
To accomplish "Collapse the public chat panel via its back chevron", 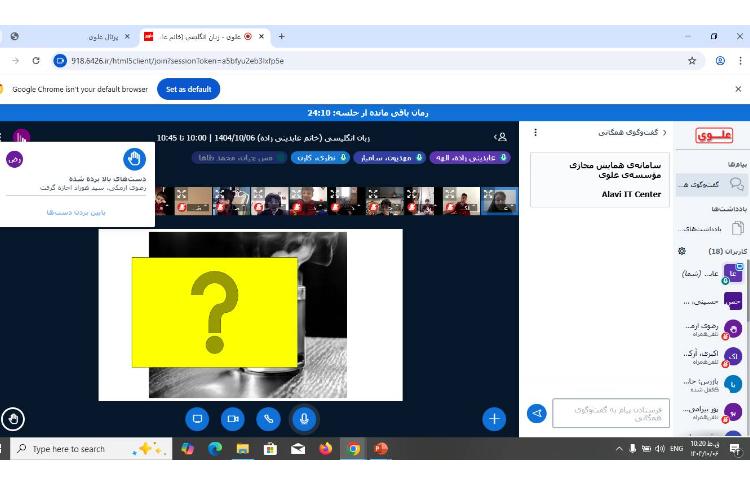I will pyautogui.click(x=664, y=132).
